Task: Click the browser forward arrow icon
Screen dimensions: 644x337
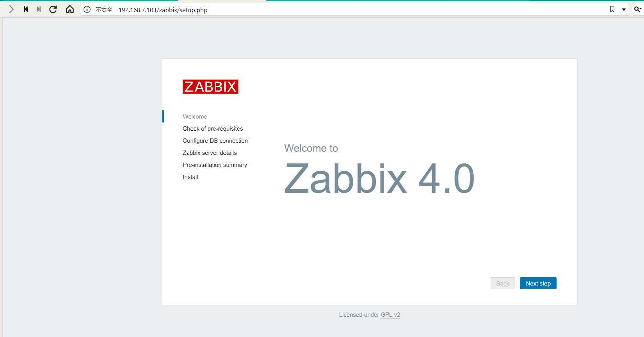Action: pos(11,9)
